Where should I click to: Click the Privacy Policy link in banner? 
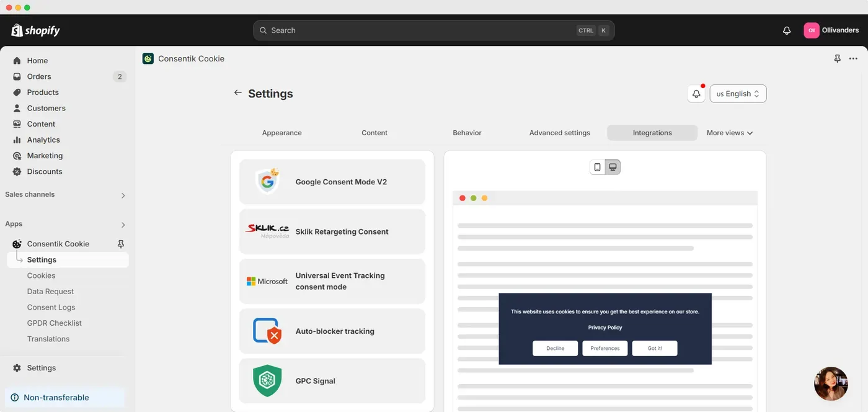[605, 328]
